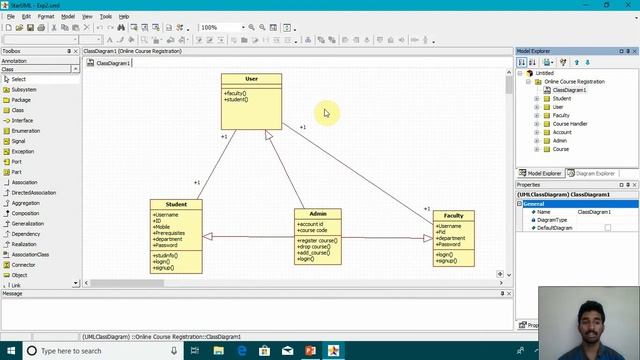This screenshot has height=360, width=640.
Task: Click the Copy icon in toolbar
Action: [64, 28]
